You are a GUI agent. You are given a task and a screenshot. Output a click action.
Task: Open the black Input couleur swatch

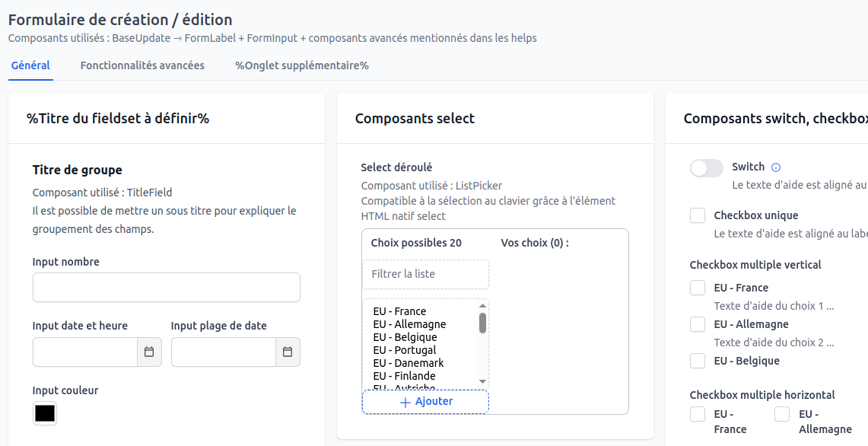[x=45, y=413]
